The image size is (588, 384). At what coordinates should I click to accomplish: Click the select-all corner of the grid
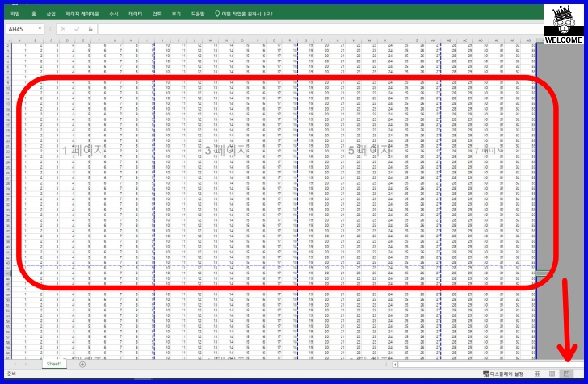click(x=8, y=40)
